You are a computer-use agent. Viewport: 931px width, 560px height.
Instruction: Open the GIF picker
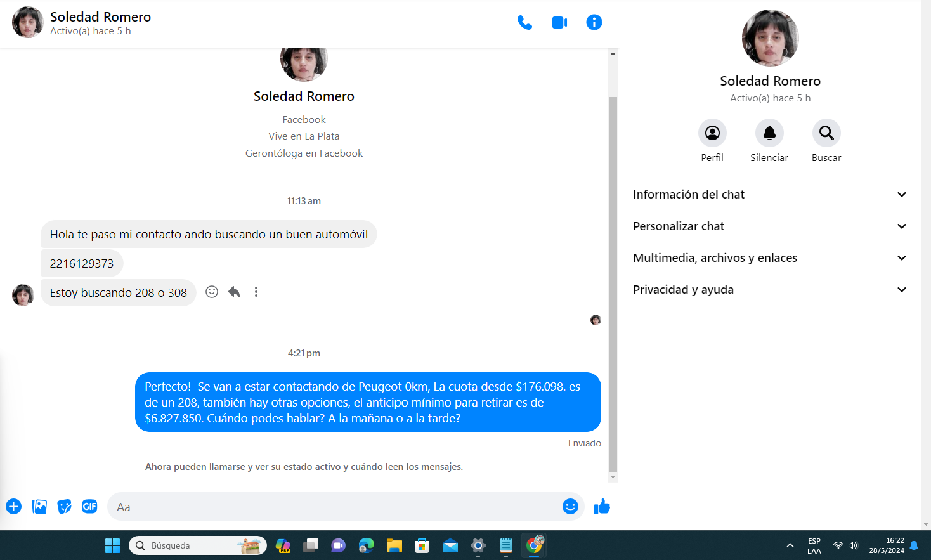(x=89, y=507)
